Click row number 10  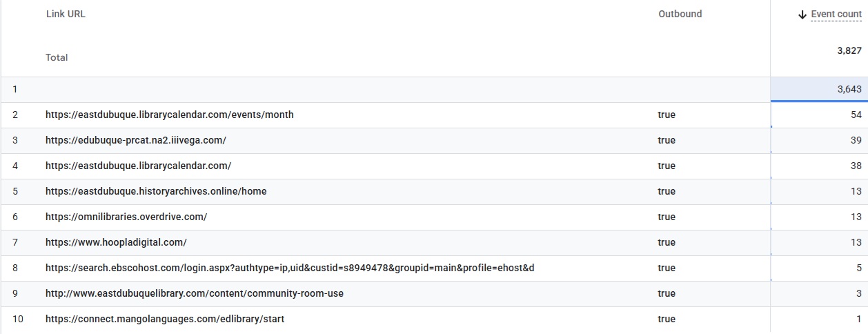(17, 319)
